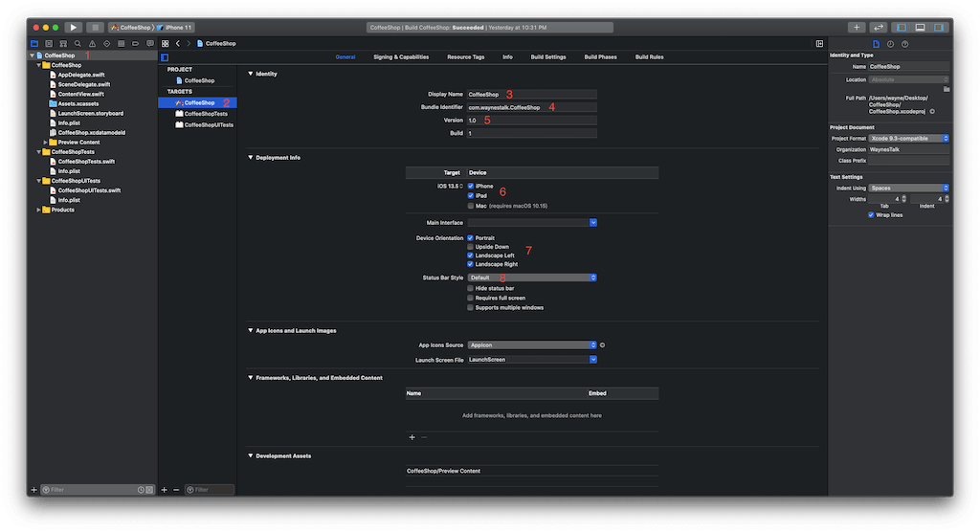Viewport: 980px width, 532px height.
Task: Switch to Build Phases tab
Action: (601, 56)
